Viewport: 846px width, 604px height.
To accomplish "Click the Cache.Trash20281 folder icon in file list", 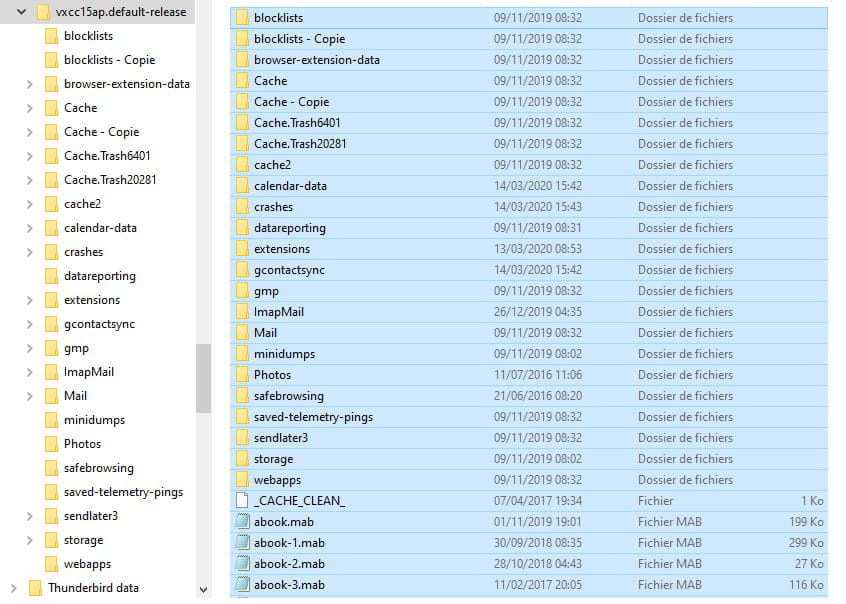I will (x=242, y=144).
